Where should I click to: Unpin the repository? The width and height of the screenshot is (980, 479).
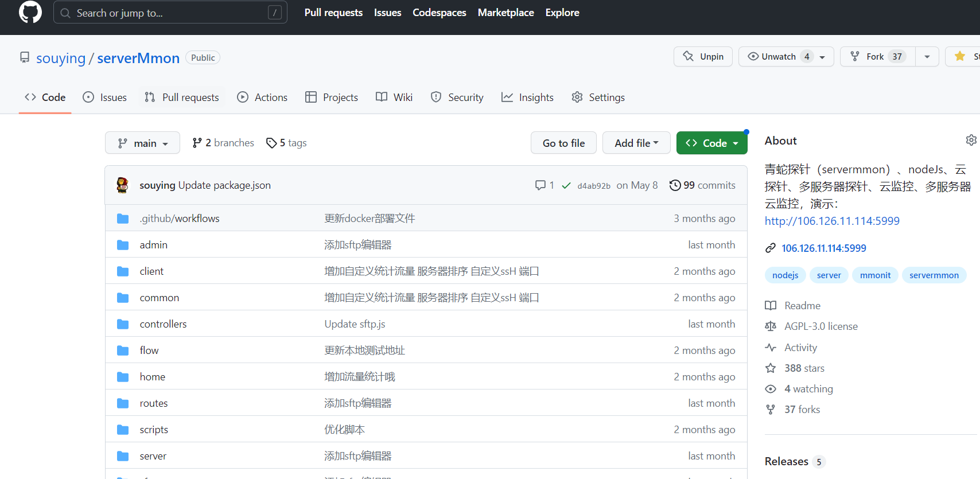click(703, 56)
